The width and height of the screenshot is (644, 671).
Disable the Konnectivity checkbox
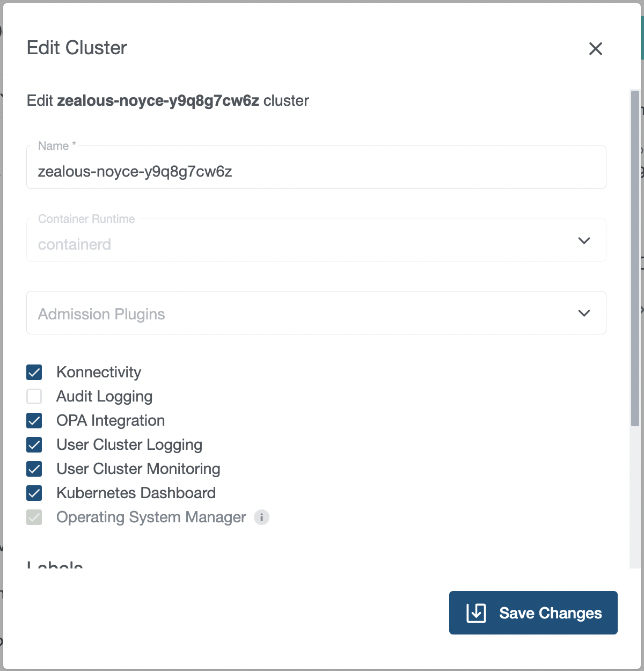click(x=34, y=372)
